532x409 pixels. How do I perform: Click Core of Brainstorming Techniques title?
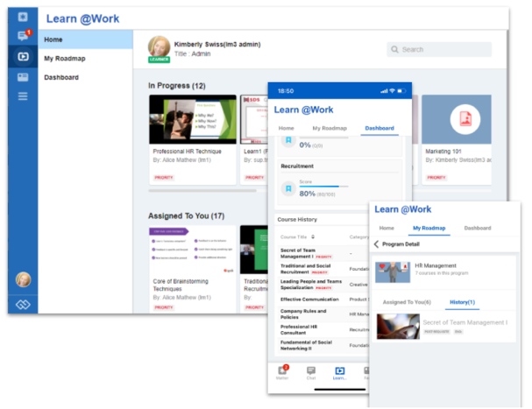coord(181,285)
